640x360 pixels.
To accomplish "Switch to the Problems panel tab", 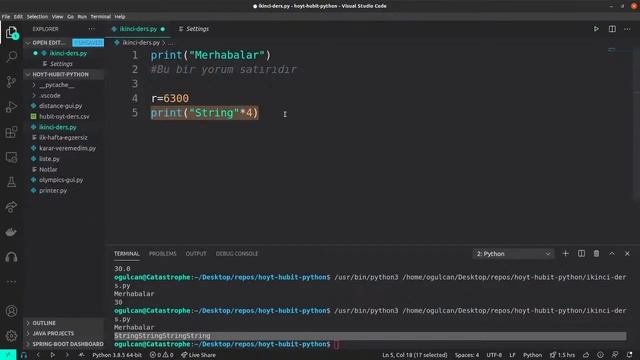I will pyautogui.click(x=162, y=253).
